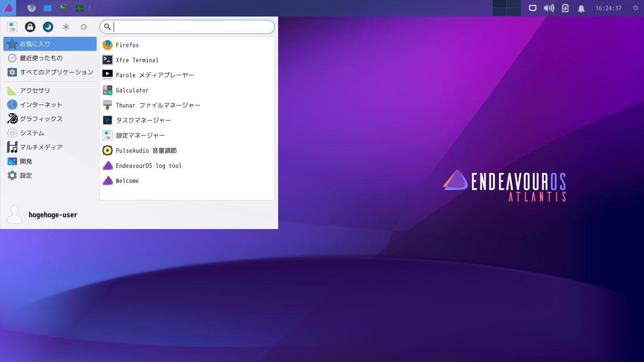Open タスクマネージャー from favorites
Image resolution: width=644 pixels, height=362 pixels.
coord(187,121)
